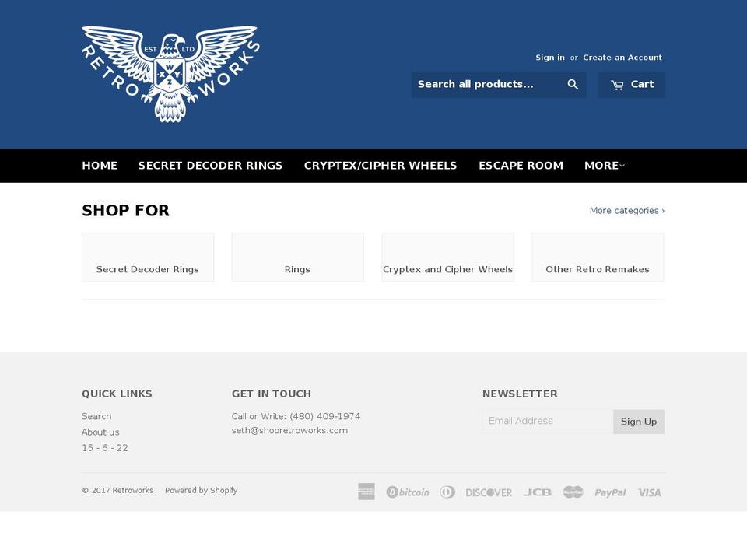Open the CRYPTEX/CIPHER WHEELS menu item
747x560 pixels.
[x=381, y=165]
